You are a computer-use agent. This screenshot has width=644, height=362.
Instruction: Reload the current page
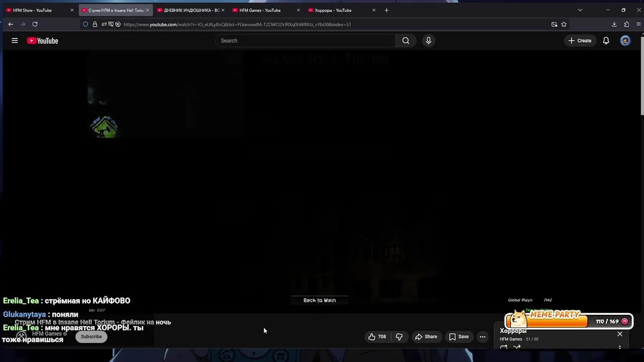[x=35, y=24]
